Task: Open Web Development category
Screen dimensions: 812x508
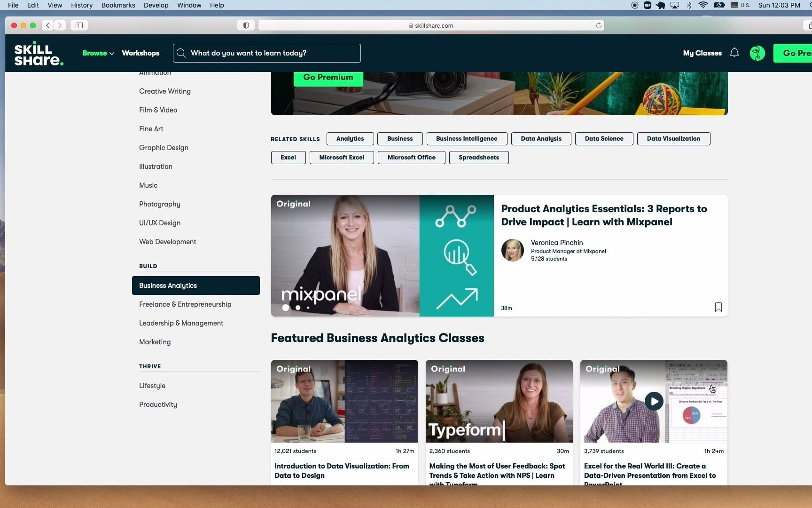Action: point(168,242)
